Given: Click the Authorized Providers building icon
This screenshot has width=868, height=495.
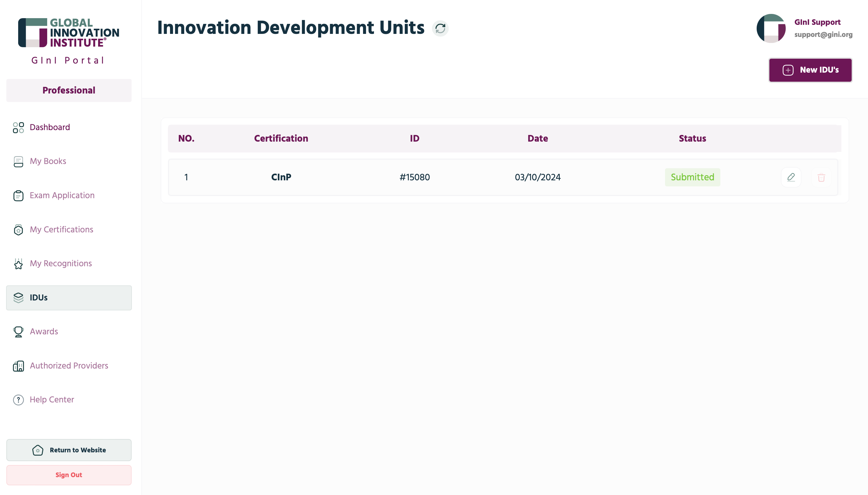Looking at the screenshot, I should pos(18,366).
